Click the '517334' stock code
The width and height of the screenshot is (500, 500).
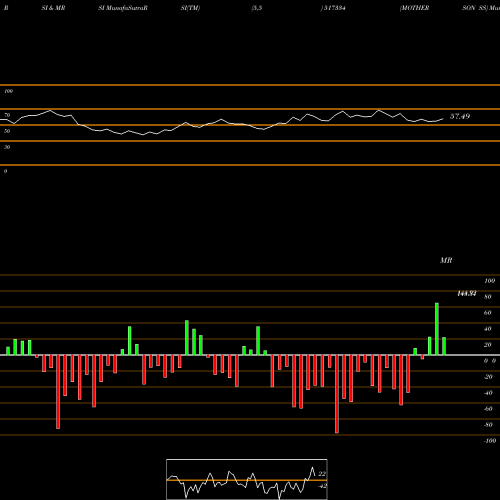(334, 8)
